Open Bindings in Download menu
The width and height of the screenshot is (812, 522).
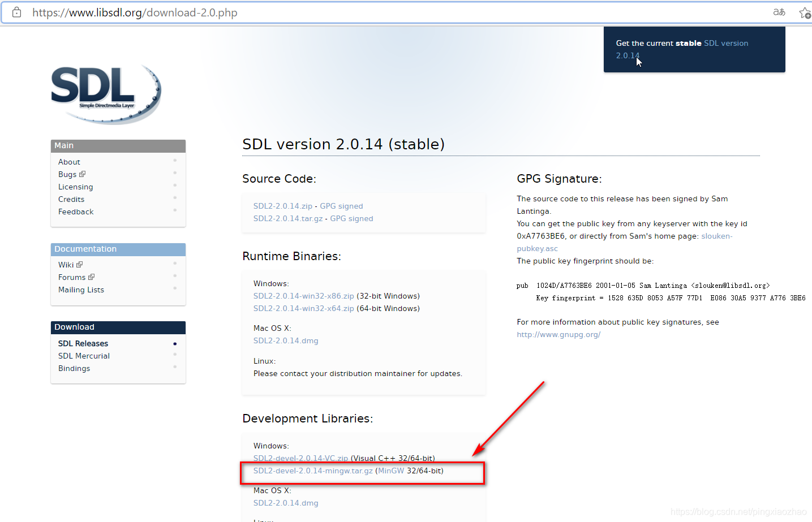click(74, 368)
